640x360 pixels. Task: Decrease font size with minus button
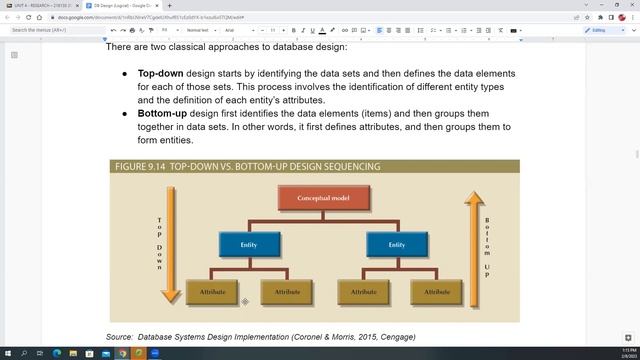262,30
